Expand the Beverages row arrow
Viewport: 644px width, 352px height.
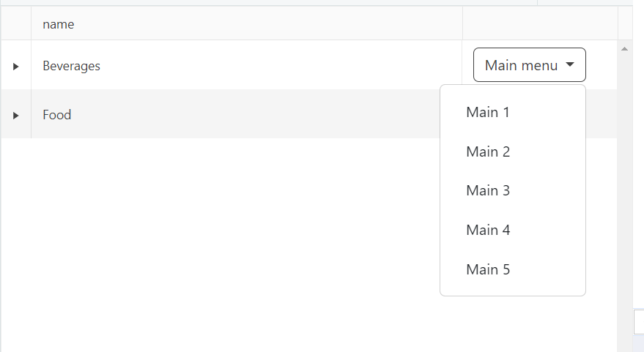15,67
